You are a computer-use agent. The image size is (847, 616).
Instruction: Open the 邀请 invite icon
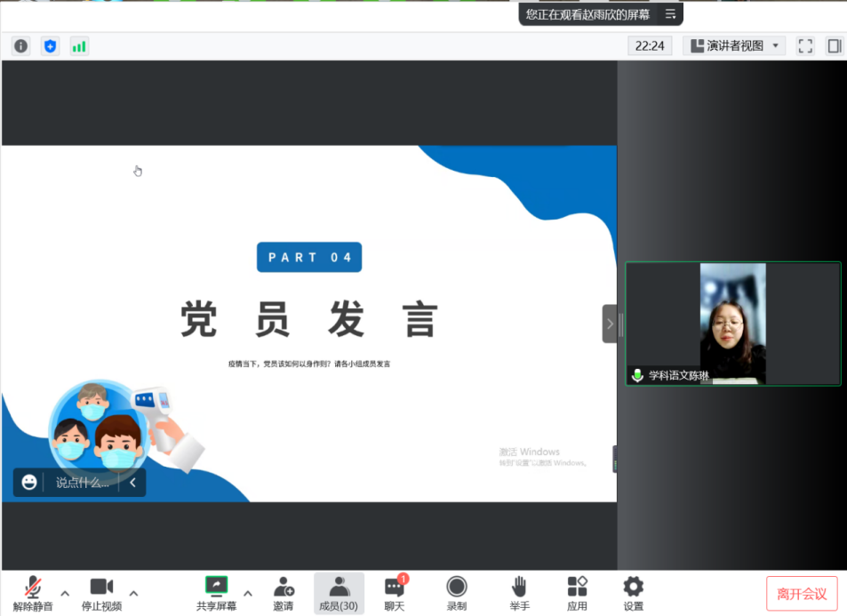[x=284, y=593]
